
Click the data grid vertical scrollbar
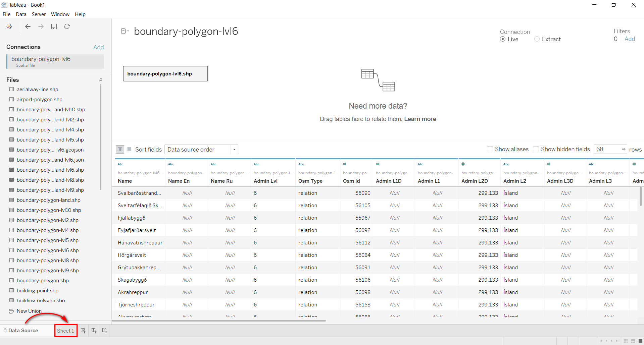(x=641, y=196)
